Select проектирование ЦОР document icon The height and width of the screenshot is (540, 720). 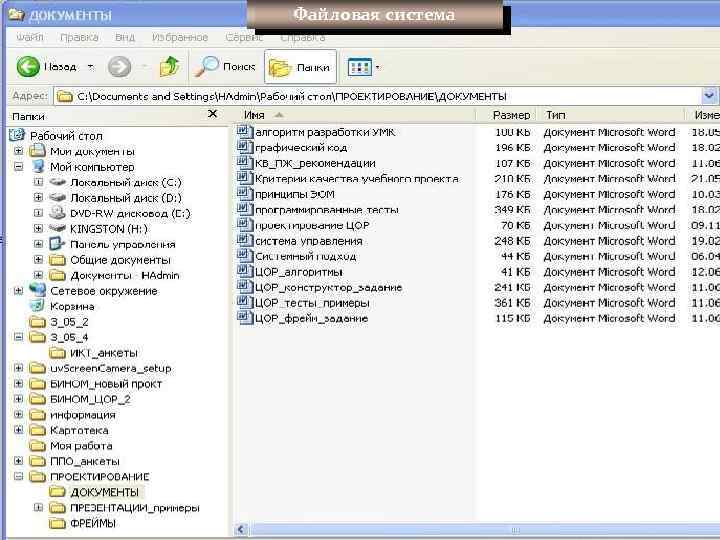point(245,225)
